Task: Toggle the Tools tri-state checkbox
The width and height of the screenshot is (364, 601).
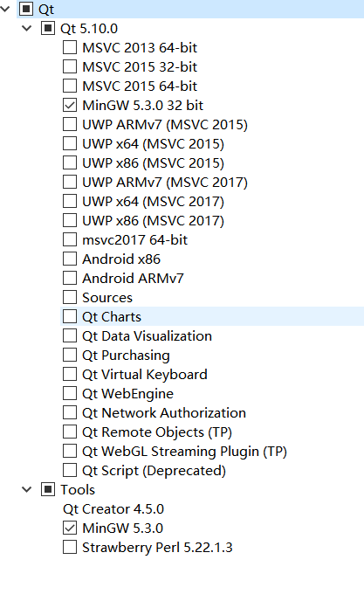Action: pyautogui.click(x=47, y=489)
